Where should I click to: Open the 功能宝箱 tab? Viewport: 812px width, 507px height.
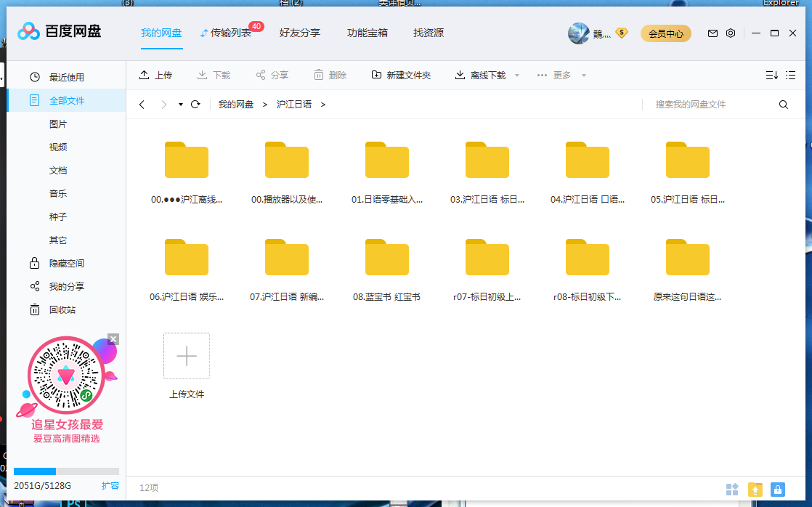(x=368, y=33)
